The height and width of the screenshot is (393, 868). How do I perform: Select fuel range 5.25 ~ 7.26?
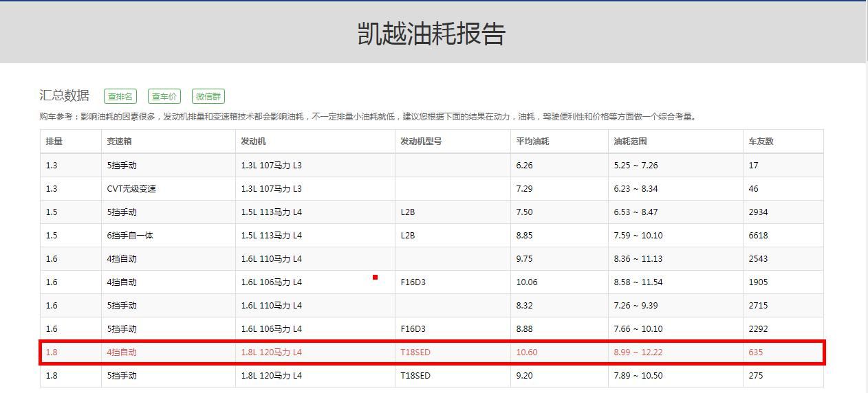point(636,165)
